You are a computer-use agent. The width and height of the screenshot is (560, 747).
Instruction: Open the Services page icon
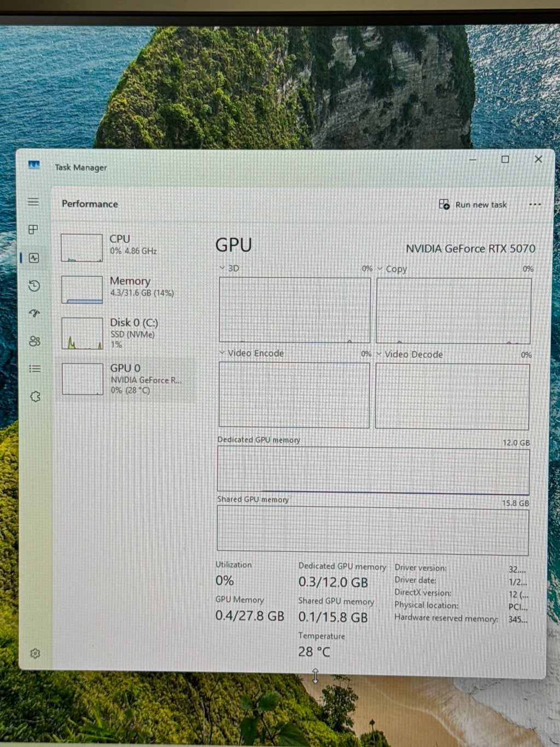pos(35,397)
